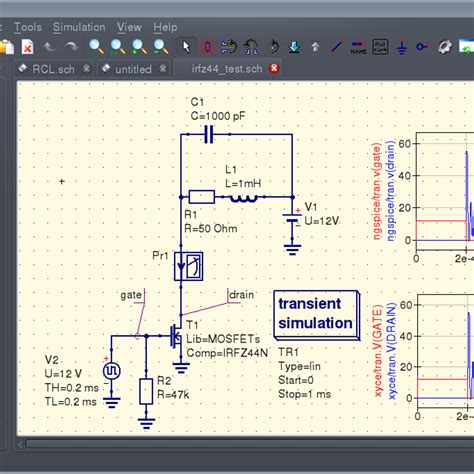Screen dimensions: 474x474
Task: Click the pop out up-arrow icon
Action: point(315,47)
